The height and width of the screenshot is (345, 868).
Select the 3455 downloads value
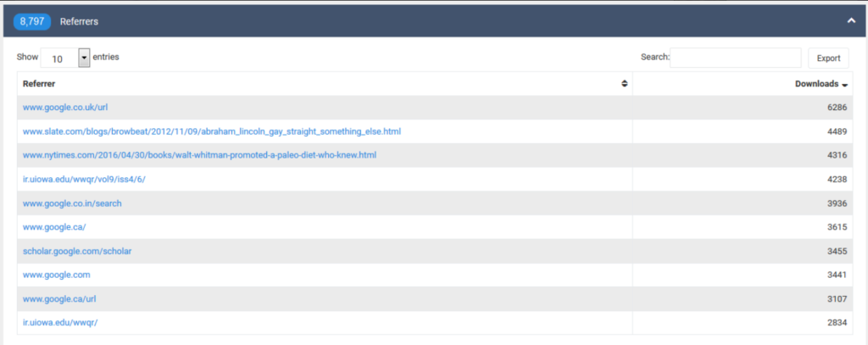point(837,251)
